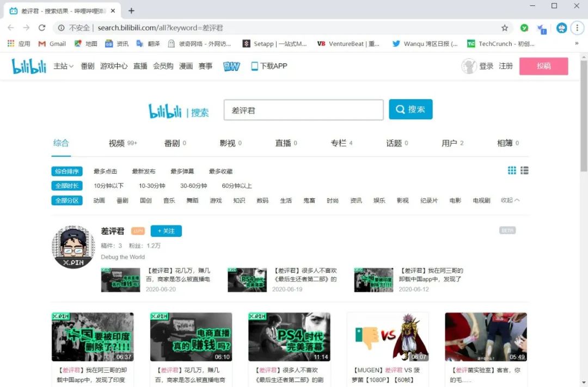
Task: Open Chrome's three-dot menu
Action: [x=577, y=28]
